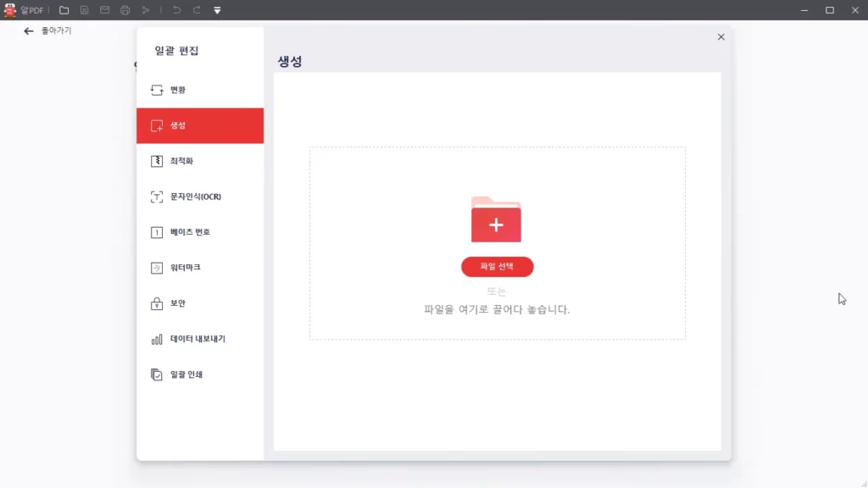This screenshot has width=868, height=488.
Task: Click the save icon in toolbar
Action: (x=84, y=10)
